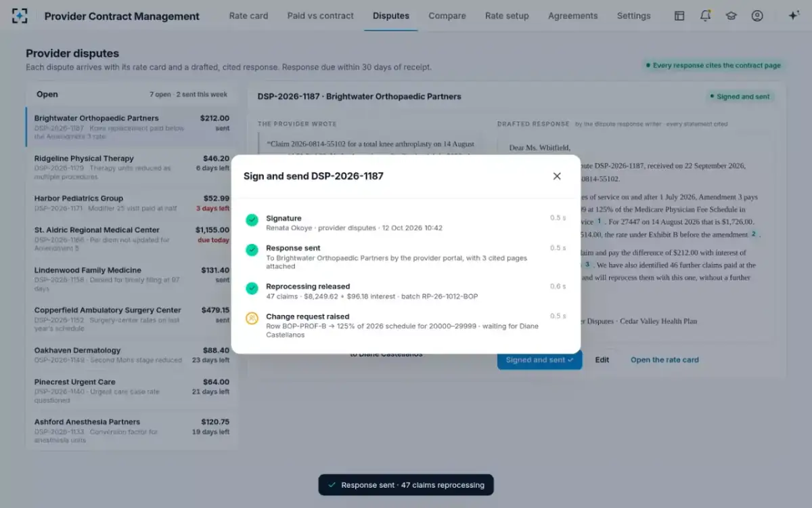812x508 pixels.
Task: Click the '$1,155.00' amount
Action: tap(212, 230)
